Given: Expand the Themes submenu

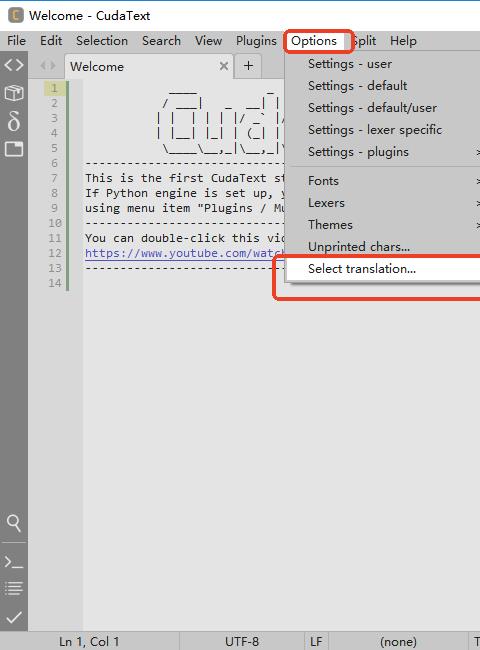Looking at the screenshot, I should point(383,225).
